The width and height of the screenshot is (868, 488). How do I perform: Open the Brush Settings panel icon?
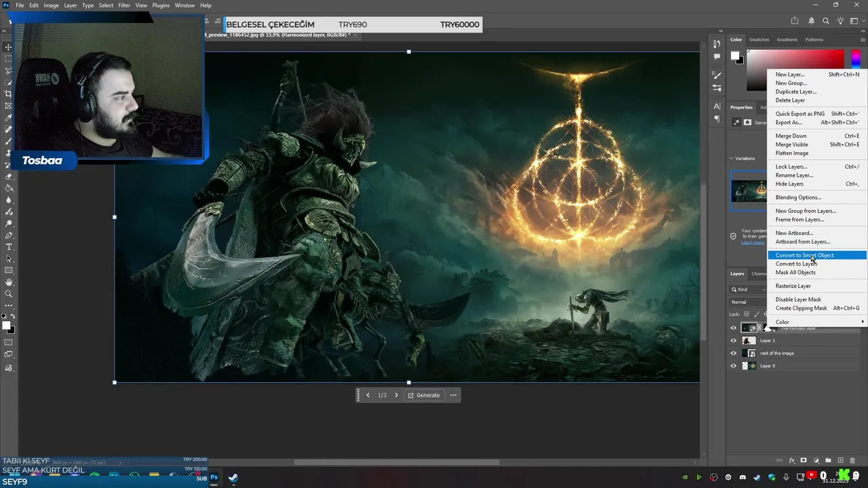[x=717, y=75]
